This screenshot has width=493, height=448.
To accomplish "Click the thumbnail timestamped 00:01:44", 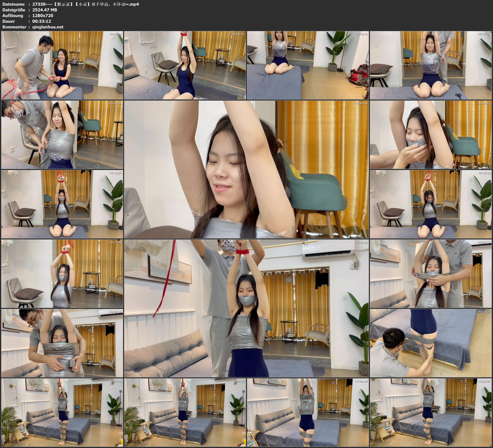I will click(x=62, y=65).
